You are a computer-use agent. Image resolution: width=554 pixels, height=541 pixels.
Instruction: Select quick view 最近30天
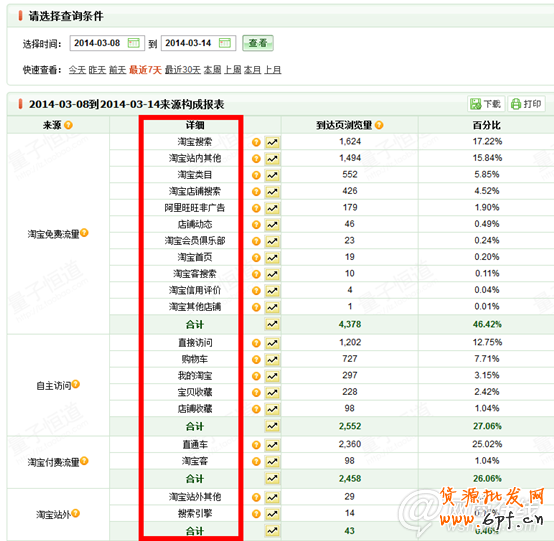click(x=183, y=70)
